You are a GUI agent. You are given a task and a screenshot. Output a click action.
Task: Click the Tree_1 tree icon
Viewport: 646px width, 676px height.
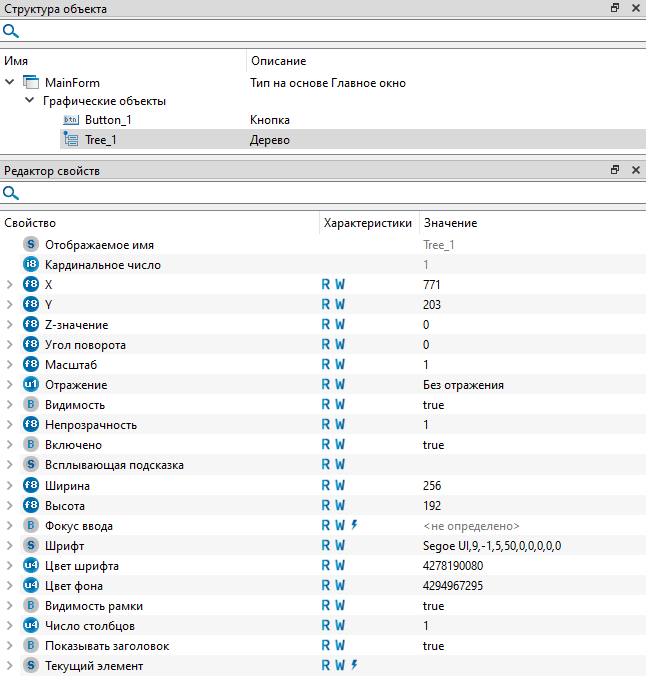pyautogui.click(x=71, y=140)
